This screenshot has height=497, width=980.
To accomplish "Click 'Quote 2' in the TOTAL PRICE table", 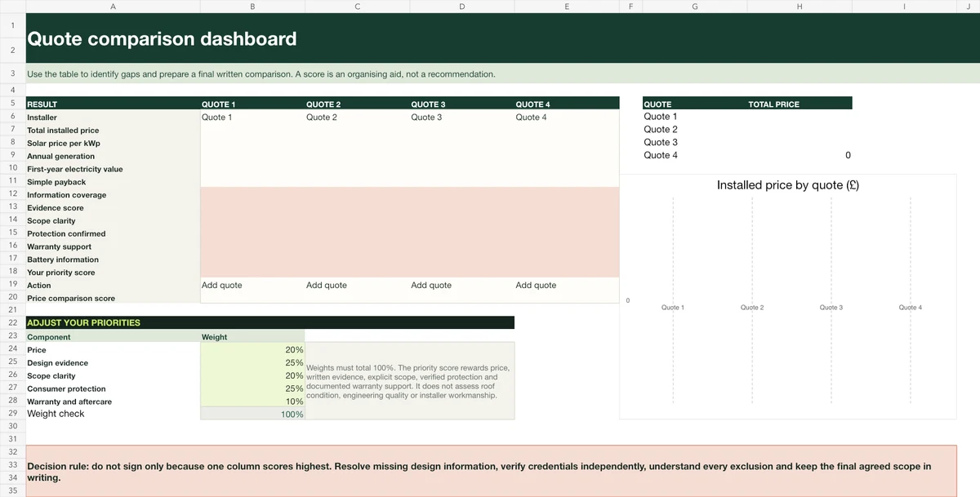I will tap(661, 129).
